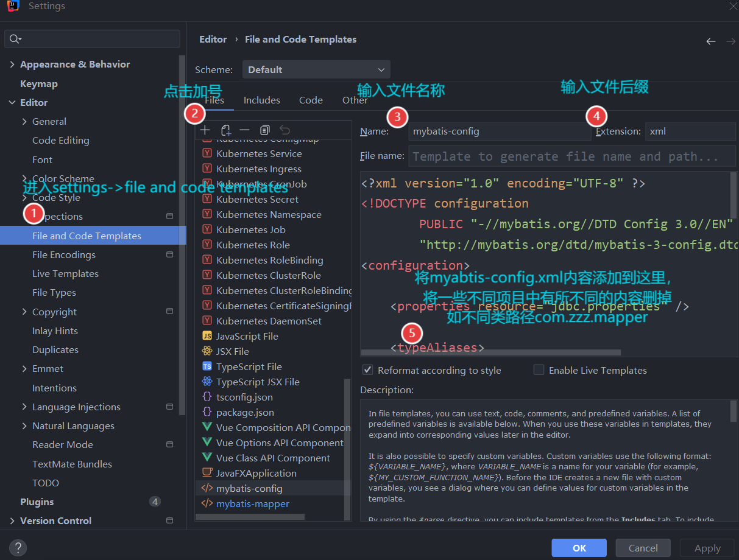Click the template code horizontal scrollbar
This screenshot has height=560, width=739.
pos(491,352)
